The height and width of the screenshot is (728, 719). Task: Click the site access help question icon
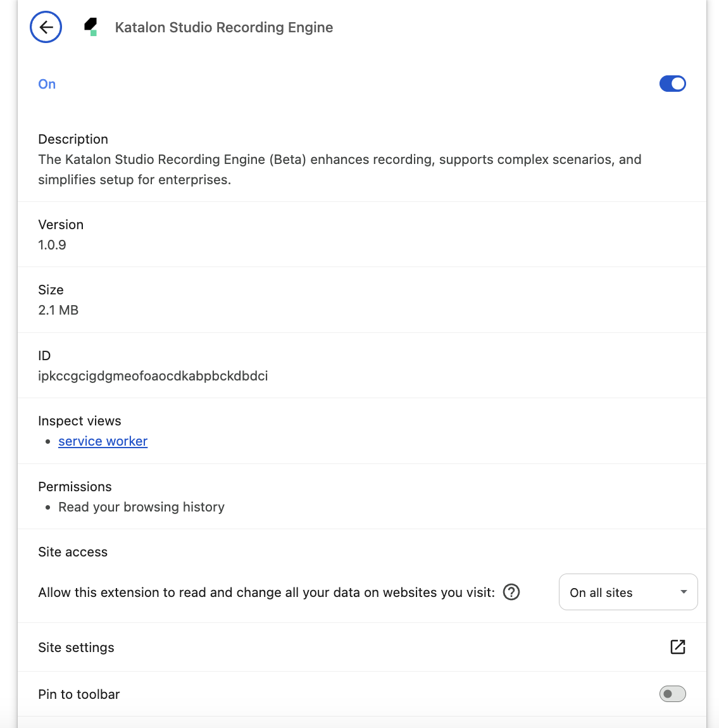511,592
